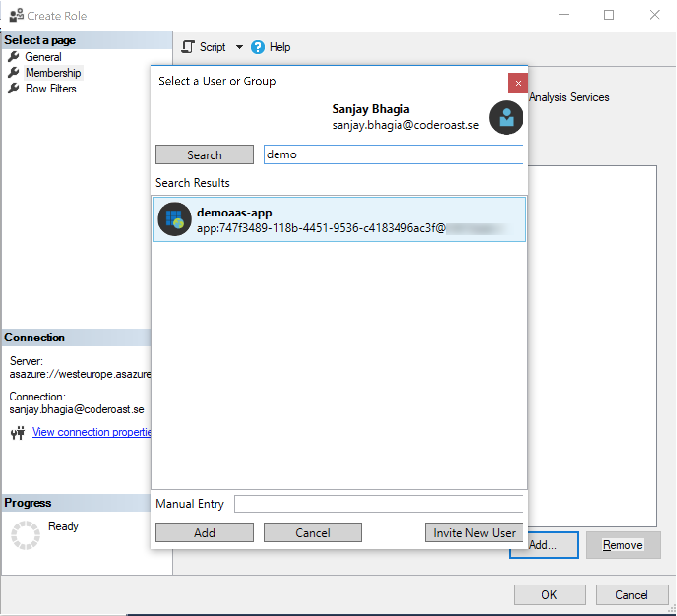This screenshot has height=616, width=677.
Task: Click the Connection section header
Action: pos(76,338)
